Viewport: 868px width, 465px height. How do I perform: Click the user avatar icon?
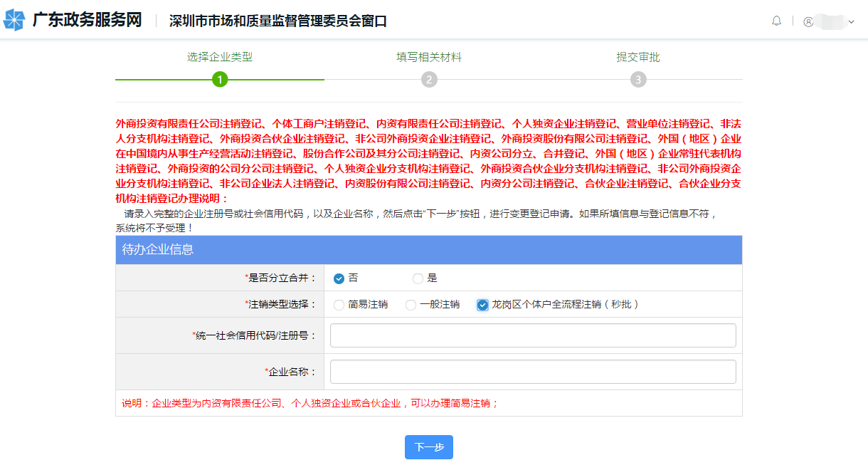(808, 21)
